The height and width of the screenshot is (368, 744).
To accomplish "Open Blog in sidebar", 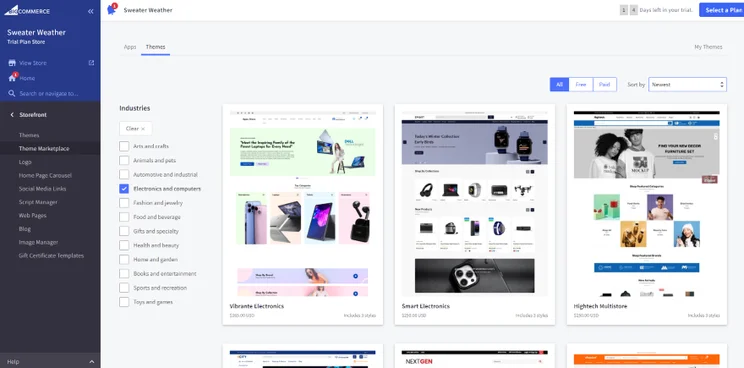I will (25, 229).
